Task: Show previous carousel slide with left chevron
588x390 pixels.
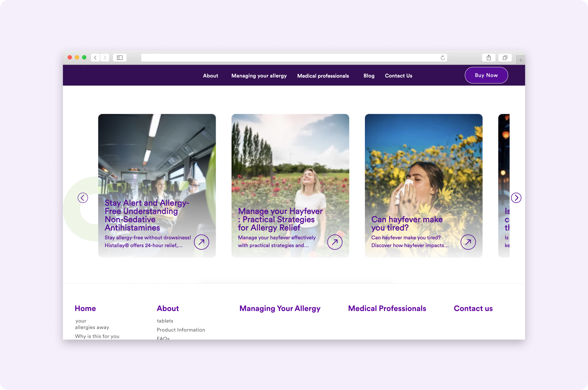Action: pyautogui.click(x=83, y=198)
